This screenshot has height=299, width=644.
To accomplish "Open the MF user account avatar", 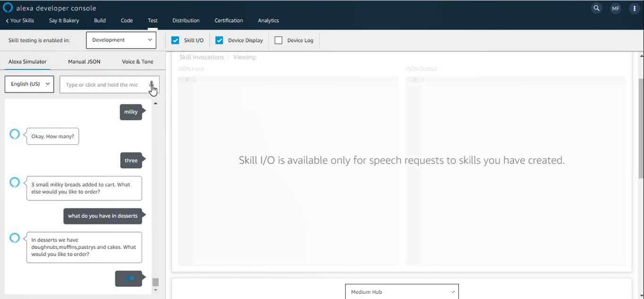I will click(615, 8).
